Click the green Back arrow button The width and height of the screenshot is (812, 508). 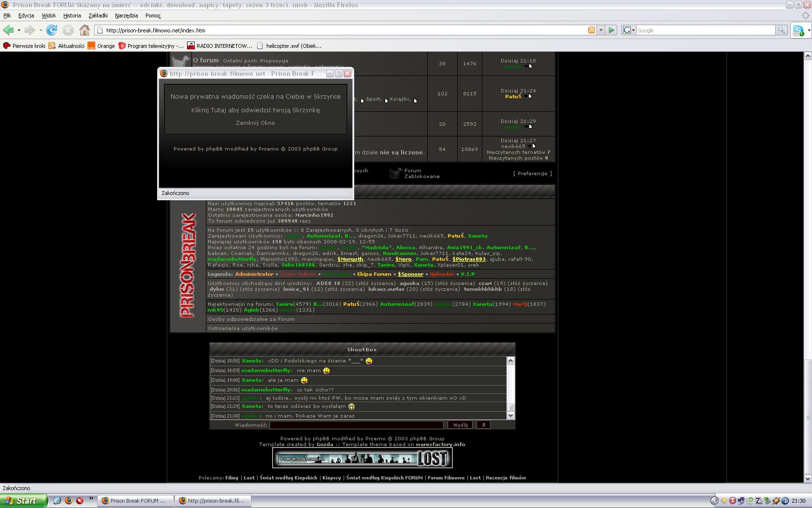9,30
